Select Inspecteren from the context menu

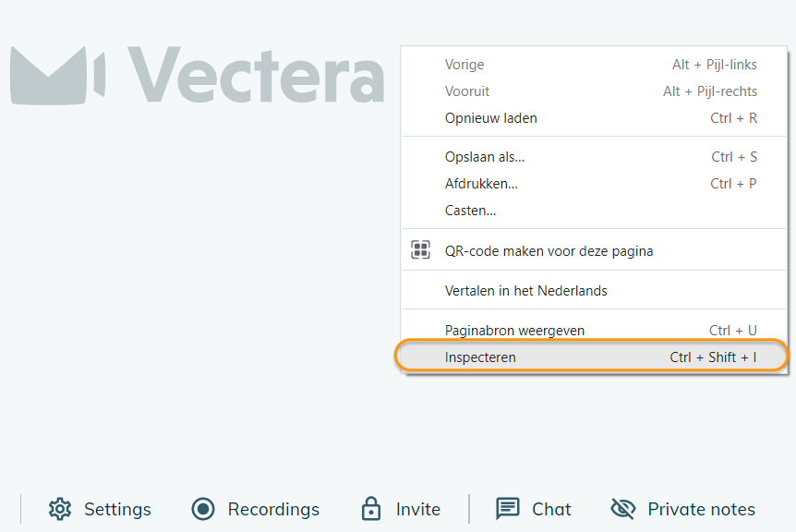(x=480, y=357)
